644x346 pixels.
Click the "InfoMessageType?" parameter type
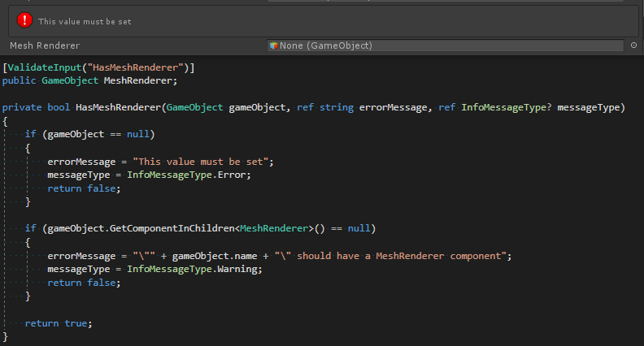(506, 107)
